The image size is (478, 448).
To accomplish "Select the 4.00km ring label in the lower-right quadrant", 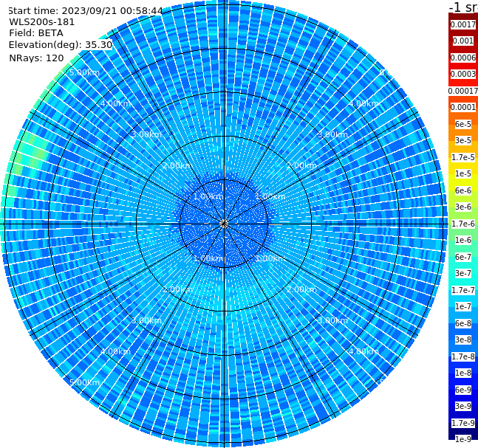I will (x=363, y=351).
